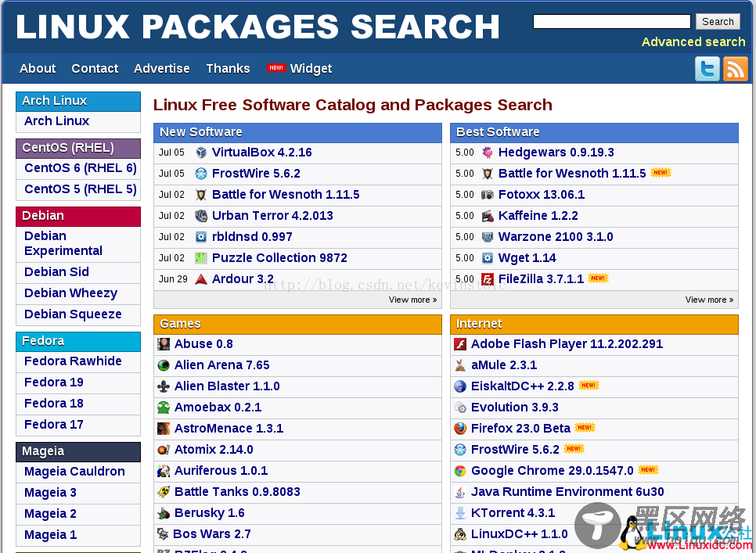Open the Contact page
The image size is (756, 553).
[x=95, y=68]
